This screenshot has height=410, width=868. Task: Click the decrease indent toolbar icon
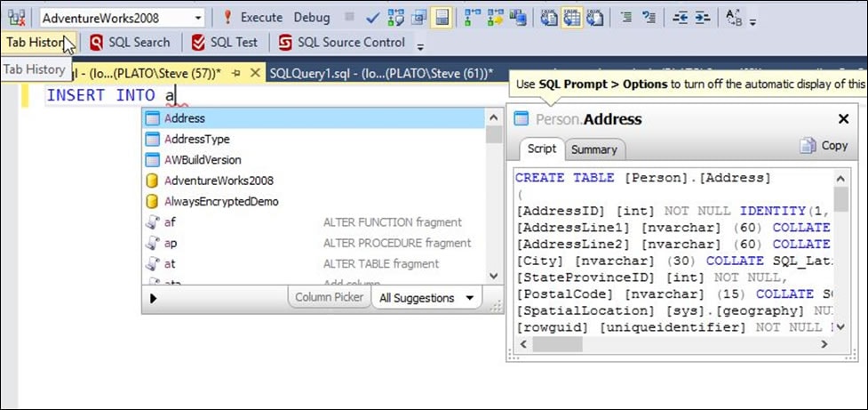[x=681, y=17]
